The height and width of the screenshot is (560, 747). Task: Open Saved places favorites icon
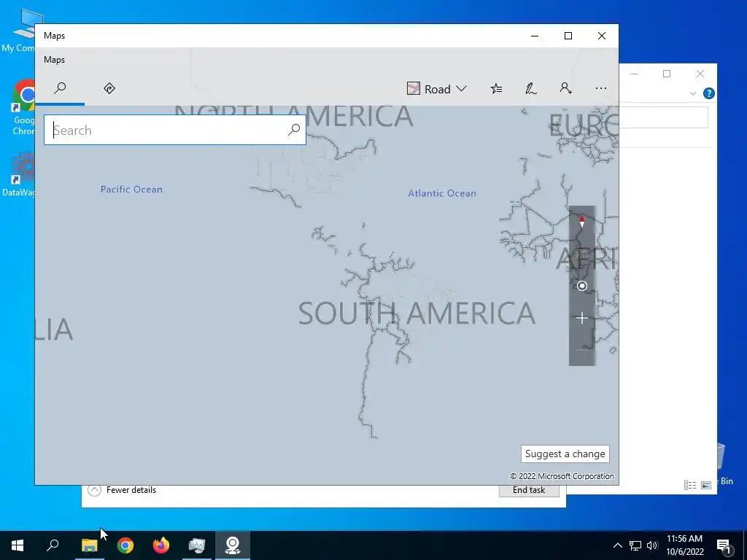click(496, 88)
